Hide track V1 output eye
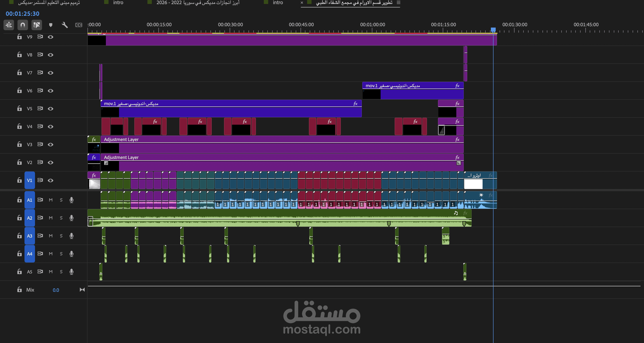The height and width of the screenshot is (343, 644). (x=51, y=180)
